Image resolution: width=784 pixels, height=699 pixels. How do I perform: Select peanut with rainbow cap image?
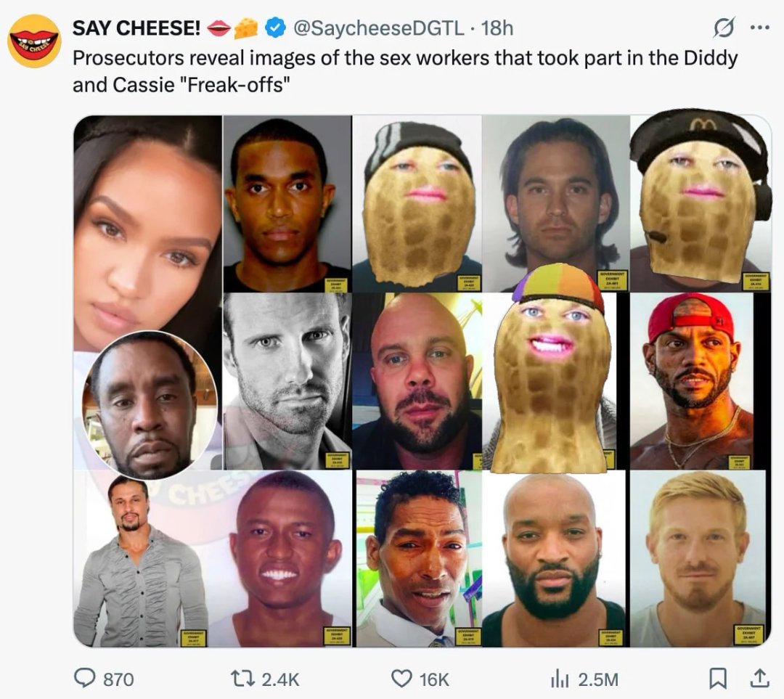[x=553, y=370]
